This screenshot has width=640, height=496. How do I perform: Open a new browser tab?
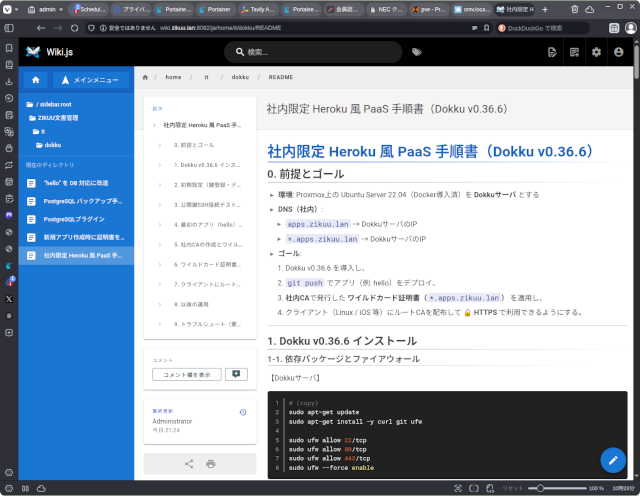pyautogui.click(x=545, y=9)
